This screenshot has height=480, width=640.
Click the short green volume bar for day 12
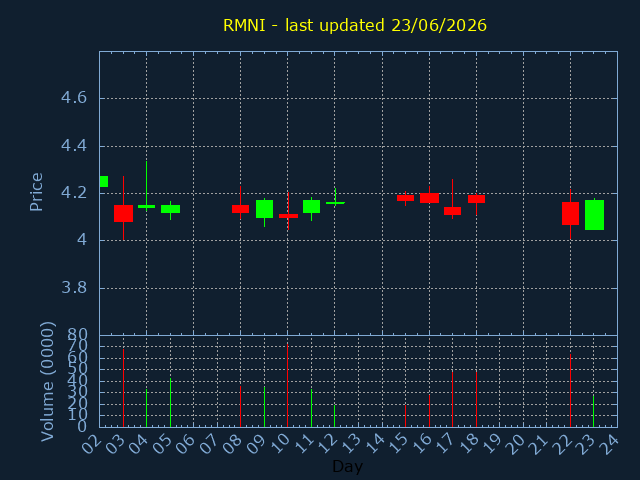point(334,416)
